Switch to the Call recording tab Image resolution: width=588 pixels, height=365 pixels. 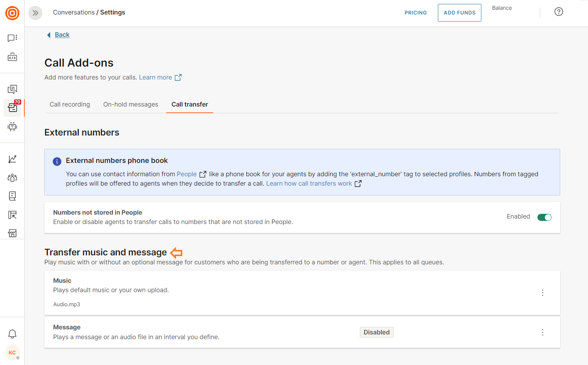click(70, 105)
